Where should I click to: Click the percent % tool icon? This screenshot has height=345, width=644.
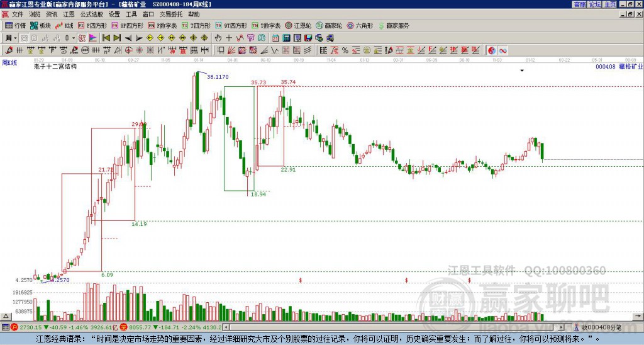tap(345, 50)
